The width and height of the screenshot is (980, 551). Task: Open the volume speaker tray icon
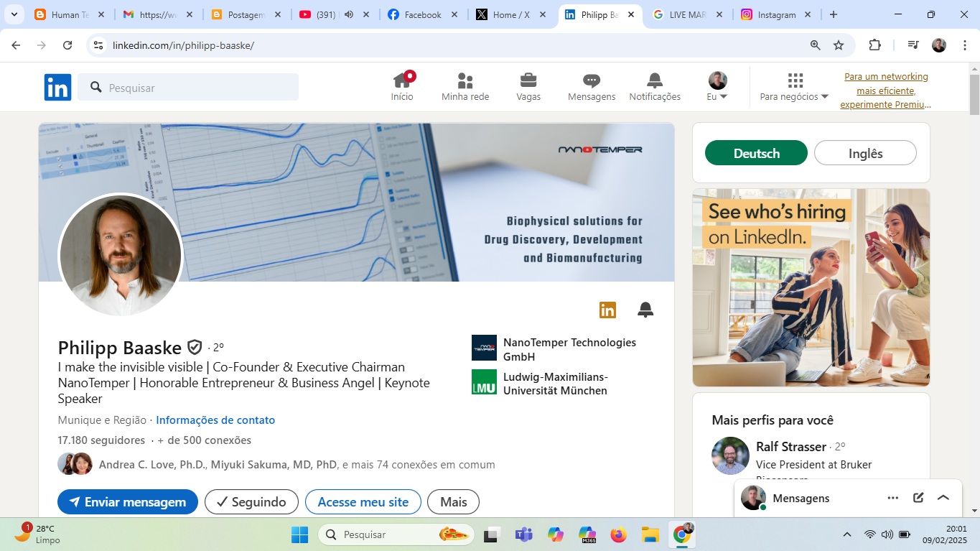tap(887, 534)
